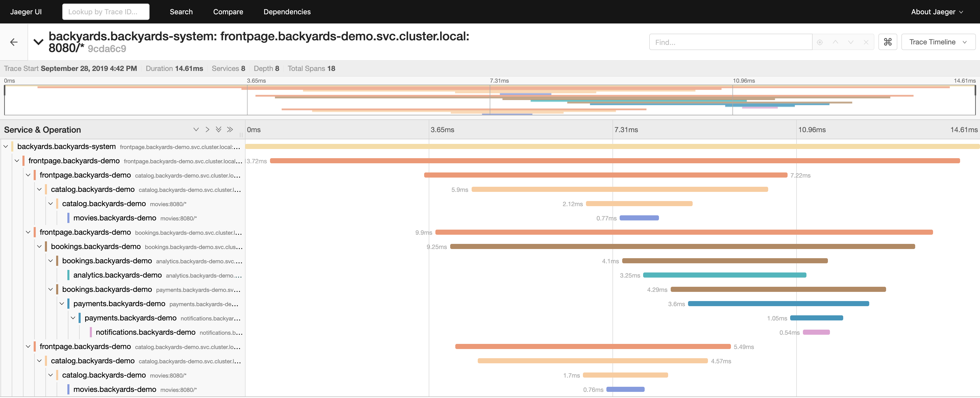Click the Lookup by Trace ID field
The width and height of the screenshot is (980, 398).
coord(106,12)
